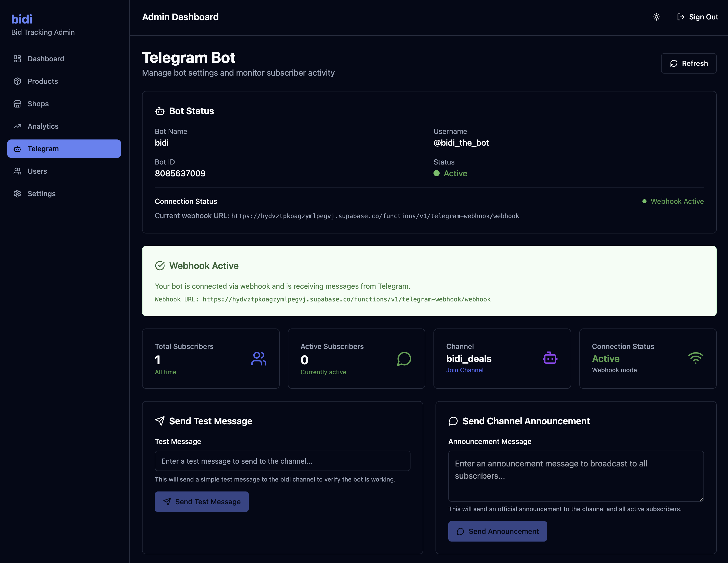The width and height of the screenshot is (728, 563).
Task: Click the bidi logo in sidebar
Action: pyautogui.click(x=22, y=19)
